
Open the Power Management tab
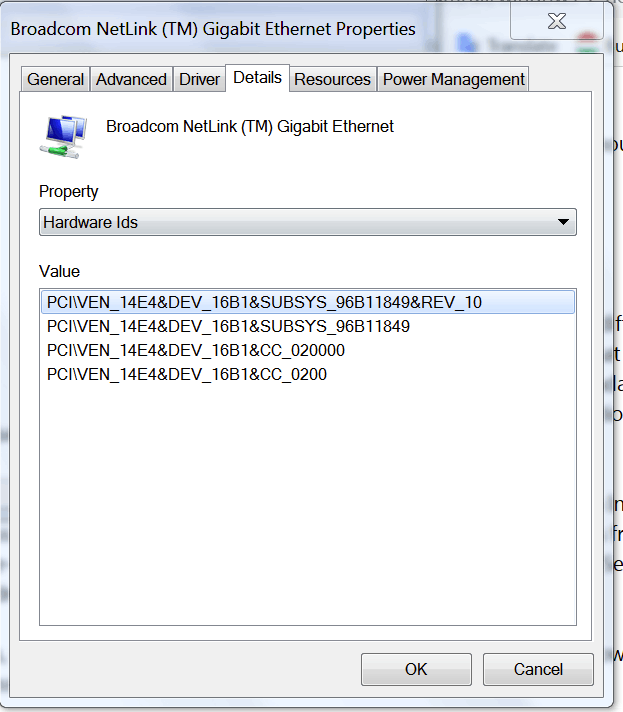click(453, 79)
